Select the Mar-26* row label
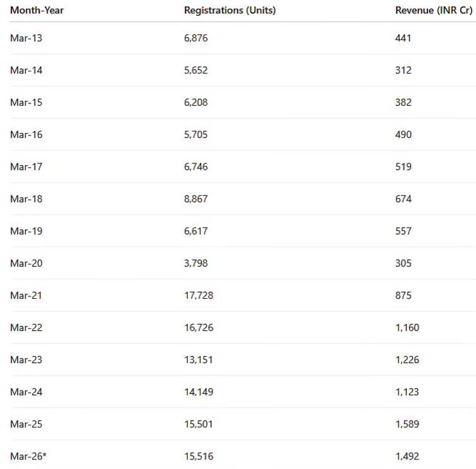Image resolution: width=476 pixels, height=469 pixels. click(x=28, y=456)
